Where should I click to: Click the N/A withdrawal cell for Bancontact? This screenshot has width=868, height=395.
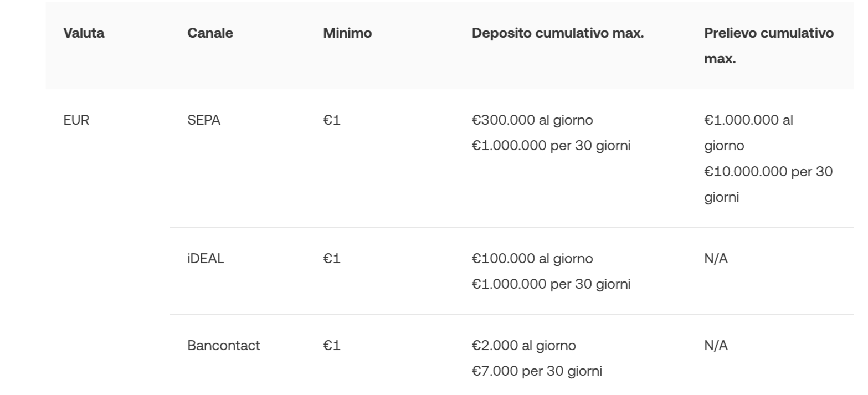tap(716, 346)
